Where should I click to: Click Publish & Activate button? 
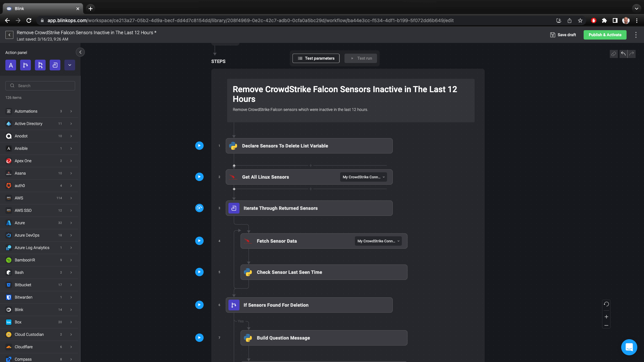point(605,35)
